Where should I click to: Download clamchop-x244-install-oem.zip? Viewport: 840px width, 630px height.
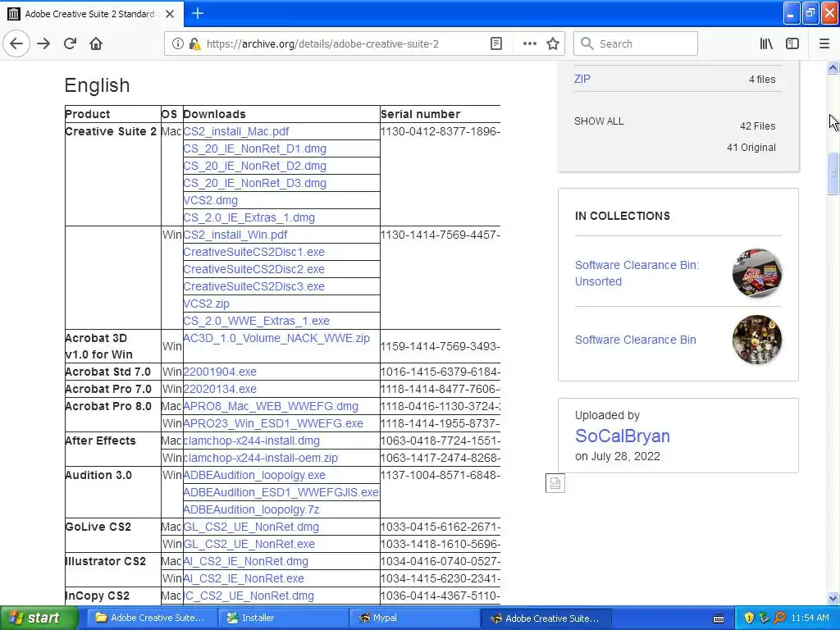pos(260,458)
